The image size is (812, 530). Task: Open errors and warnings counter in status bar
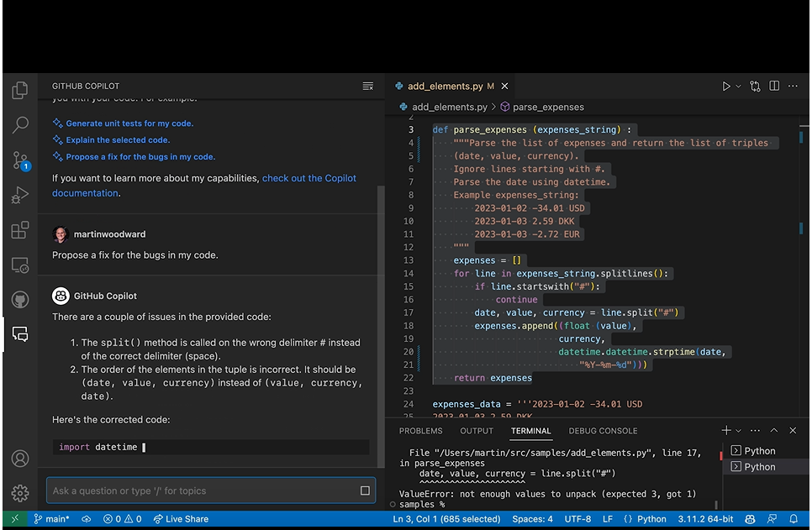(x=122, y=518)
